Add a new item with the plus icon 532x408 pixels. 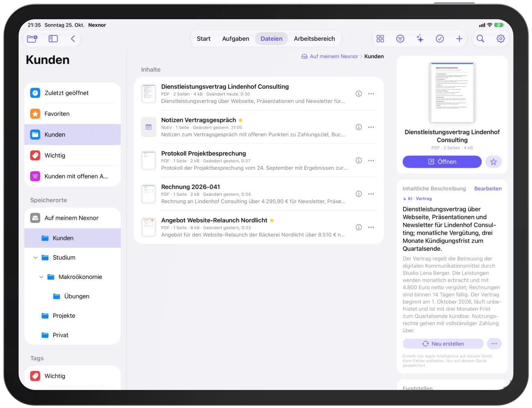(x=459, y=39)
